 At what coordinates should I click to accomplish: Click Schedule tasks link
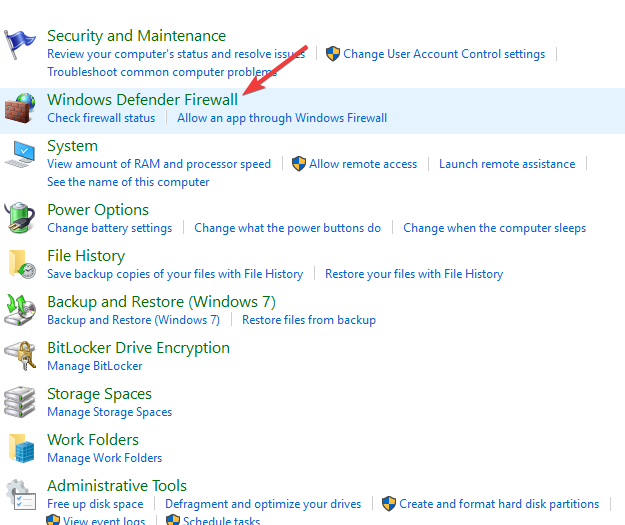[221, 520]
